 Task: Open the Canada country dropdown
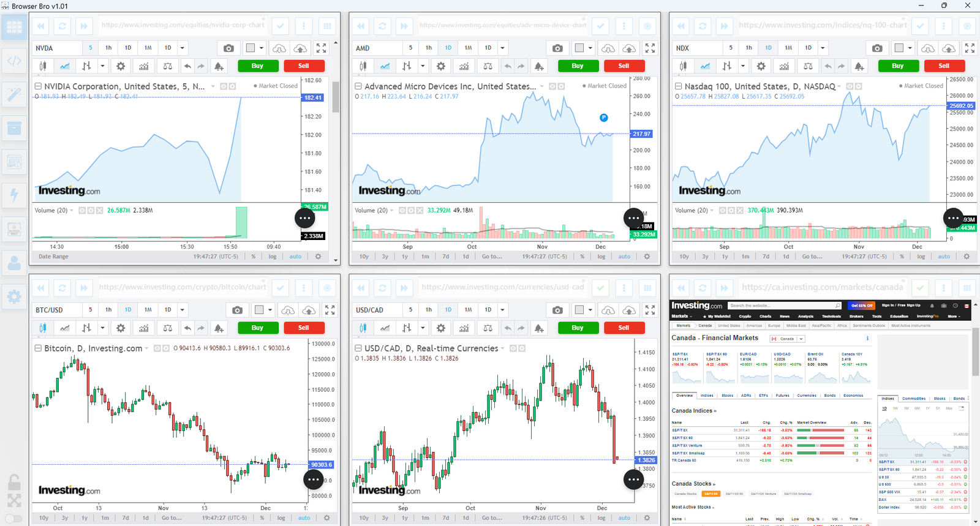[x=788, y=339]
